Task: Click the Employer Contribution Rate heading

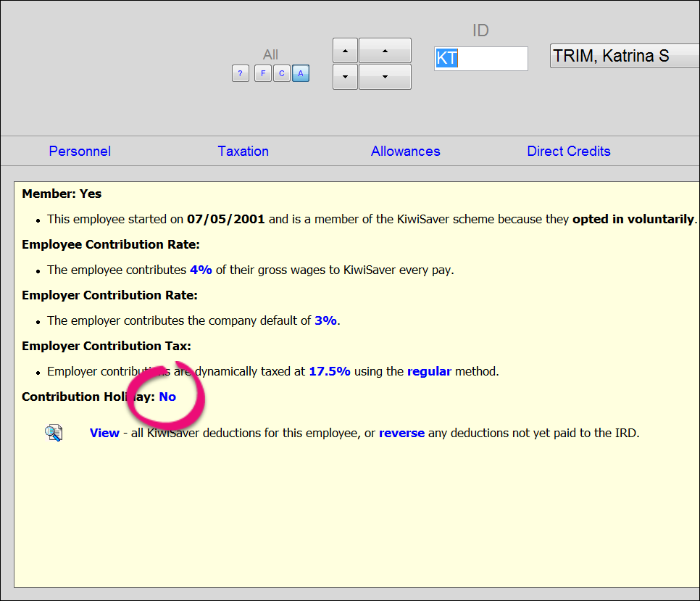Action: click(x=110, y=296)
